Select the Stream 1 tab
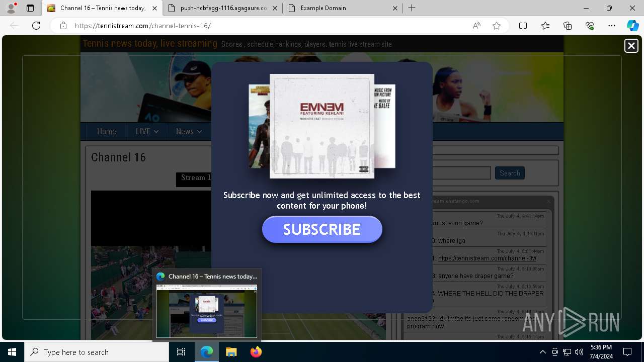The height and width of the screenshot is (362, 644). coord(195,178)
